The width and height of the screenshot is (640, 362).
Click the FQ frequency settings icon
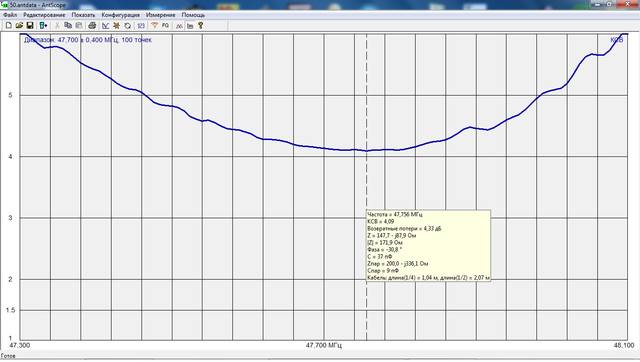[165, 26]
